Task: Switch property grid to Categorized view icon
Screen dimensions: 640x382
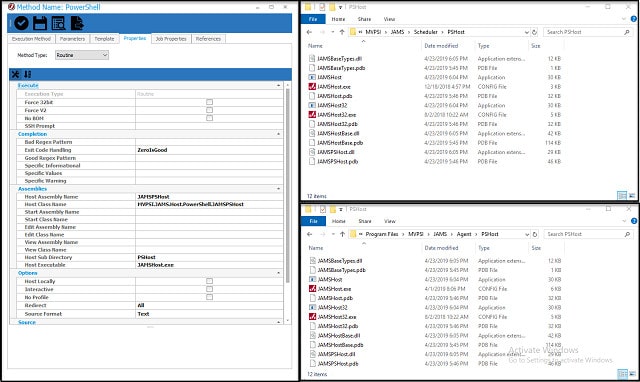Action: pos(16,74)
